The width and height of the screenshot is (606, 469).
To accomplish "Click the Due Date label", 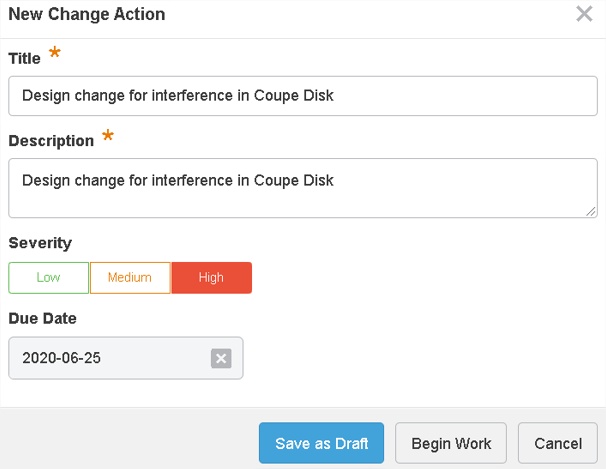I will (42, 319).
